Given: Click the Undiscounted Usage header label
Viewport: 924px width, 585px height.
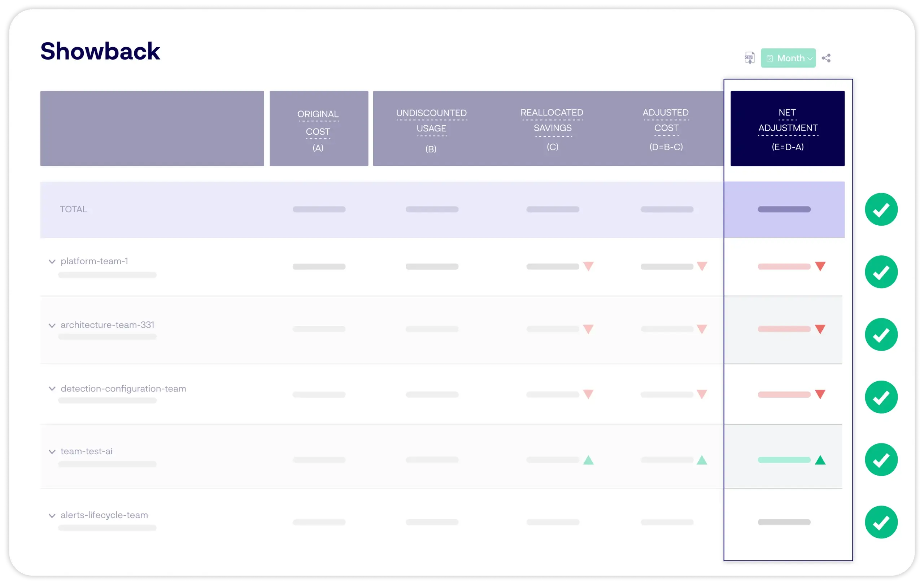Looking at the screenshot, I should pyautogui.click(x=431, y=121).
